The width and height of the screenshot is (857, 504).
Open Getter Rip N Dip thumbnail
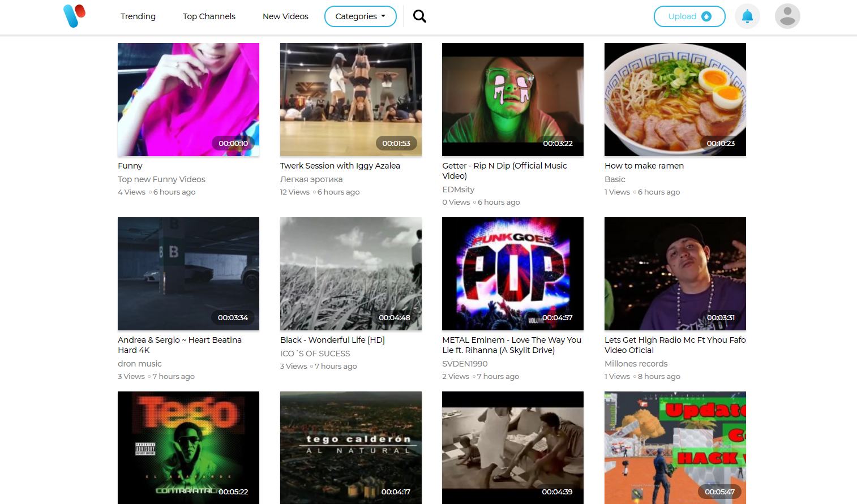pos(513,100)
